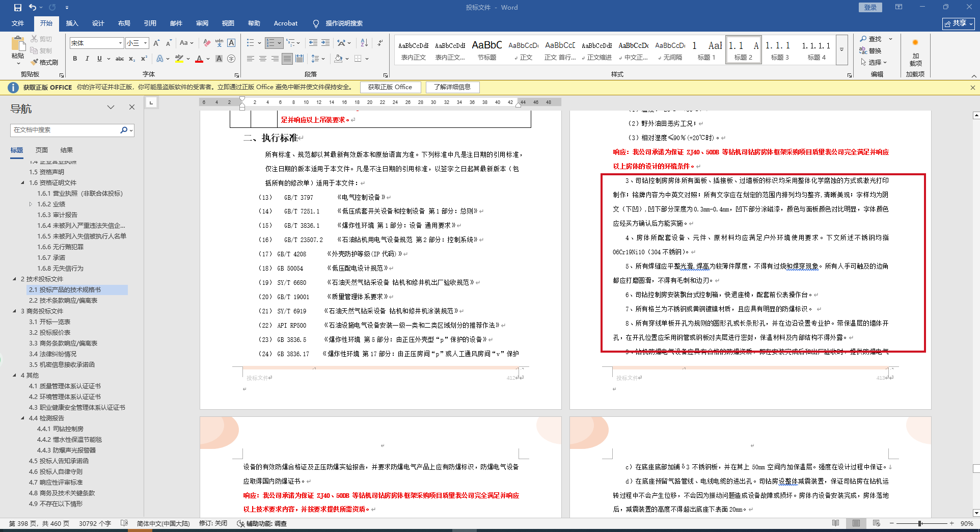Toggle bold formatting
The width and height of the screenshot is (980, 532).
(75, 59)
